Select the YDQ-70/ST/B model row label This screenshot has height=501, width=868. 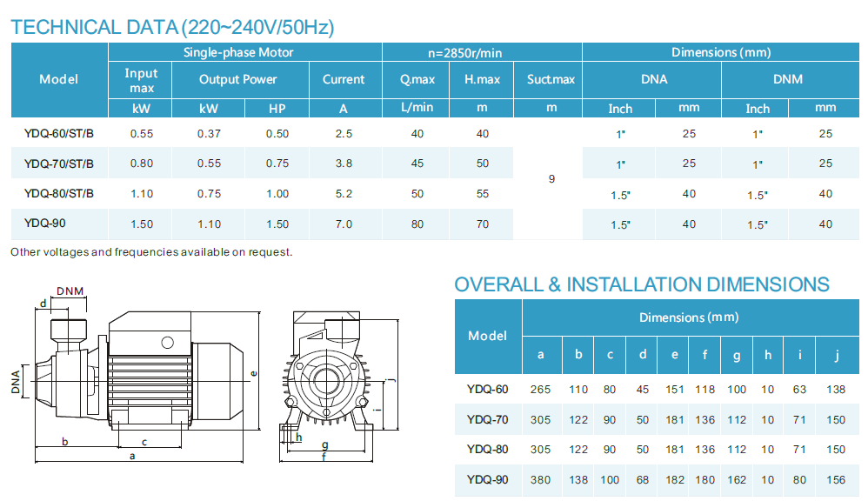tap(59, 164)
